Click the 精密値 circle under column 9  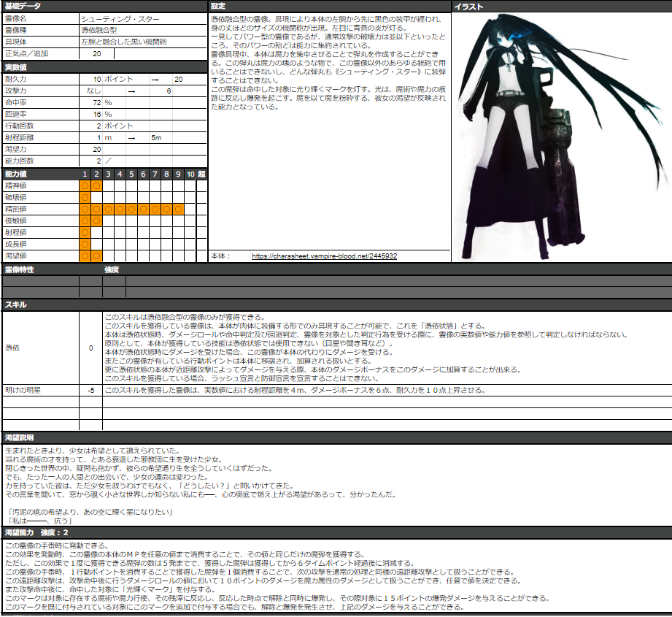coord(178,210)
